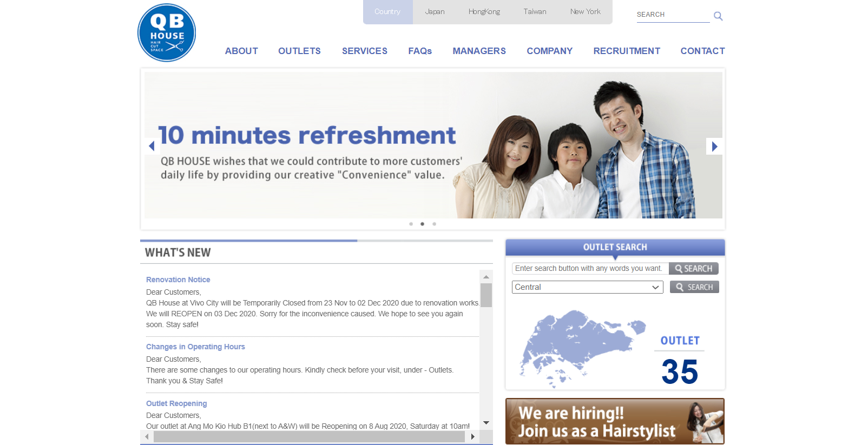Viewport: 868px width, 445px height.
Task: Select New York country tab
Action: pyautogui.click(x=586, y=11)
